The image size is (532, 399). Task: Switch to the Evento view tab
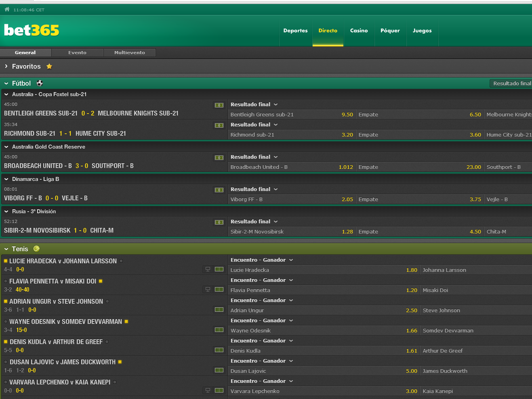point(77,52)
